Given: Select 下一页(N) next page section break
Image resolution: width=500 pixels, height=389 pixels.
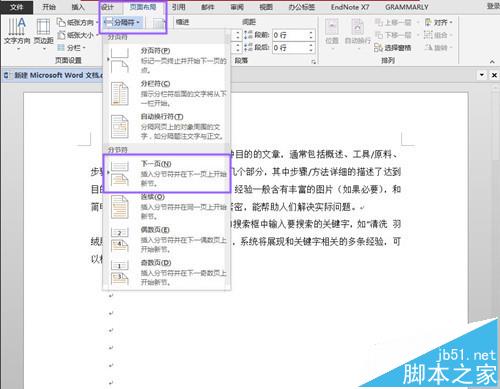Looking at the screenshot, I should 167,173.
